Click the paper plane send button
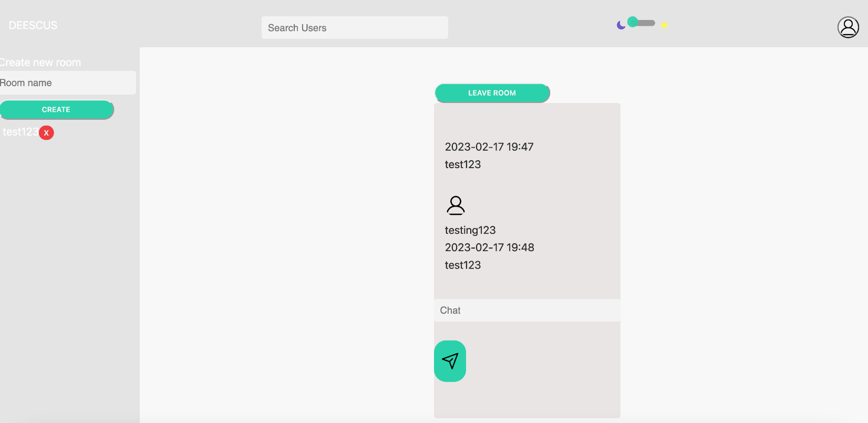Screen dimensions: 868x423 point(450,361)
